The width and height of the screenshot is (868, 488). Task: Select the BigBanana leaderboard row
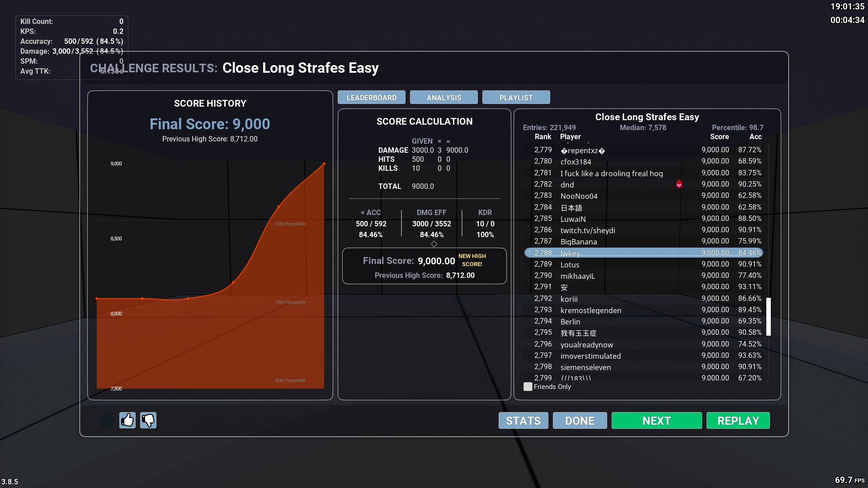point(644,241)
